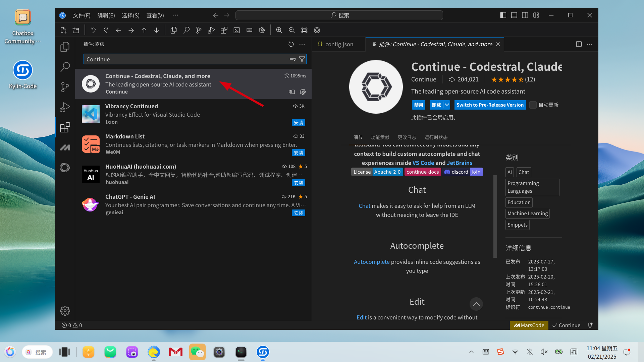The width and height of the screenshot is (644, 362).
Task: Open manage gear for Continue extension row
Action: (x=303, y=92)
